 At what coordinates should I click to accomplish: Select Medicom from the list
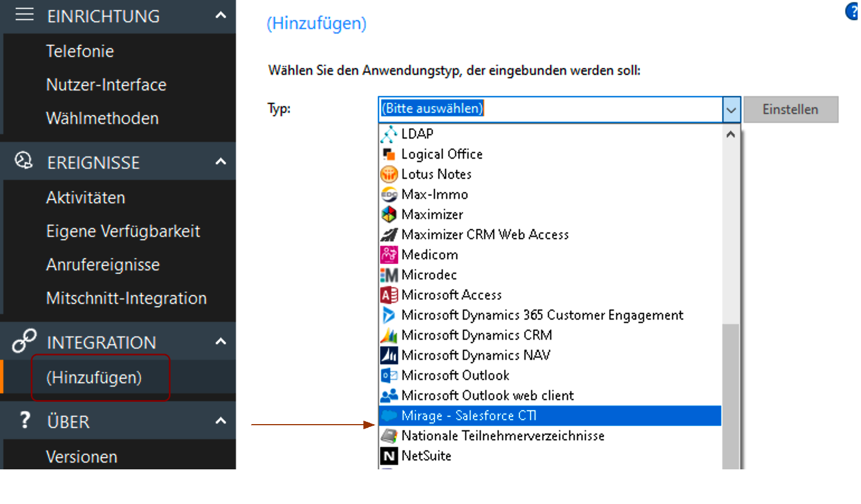[550, 255]
